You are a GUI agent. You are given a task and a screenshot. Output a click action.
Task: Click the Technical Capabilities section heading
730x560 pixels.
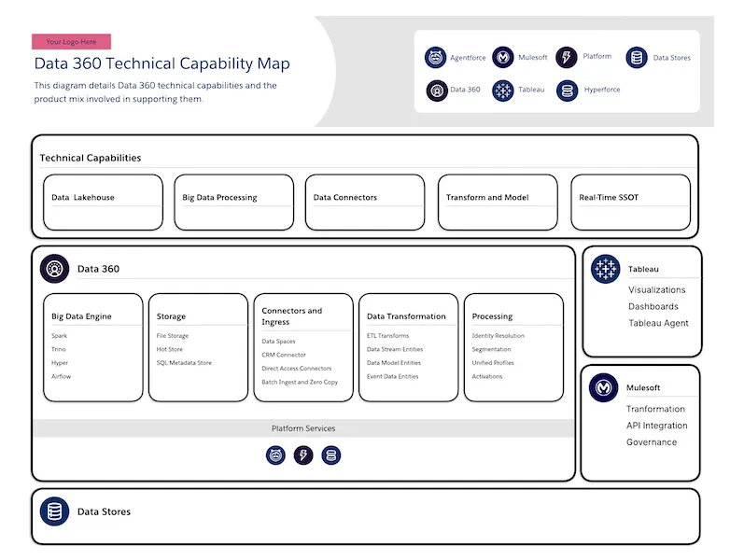click(91, 158)
